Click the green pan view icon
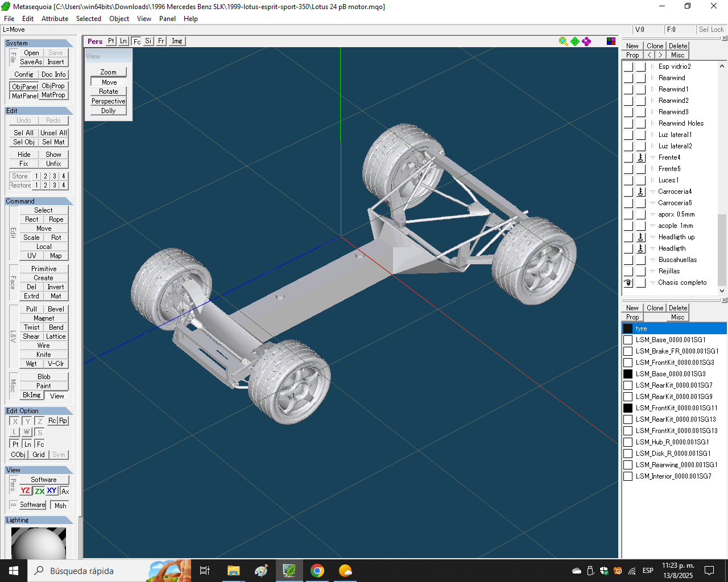Image resolution: width=728 pixels, height=582 pixels. (x=575, y=41)
